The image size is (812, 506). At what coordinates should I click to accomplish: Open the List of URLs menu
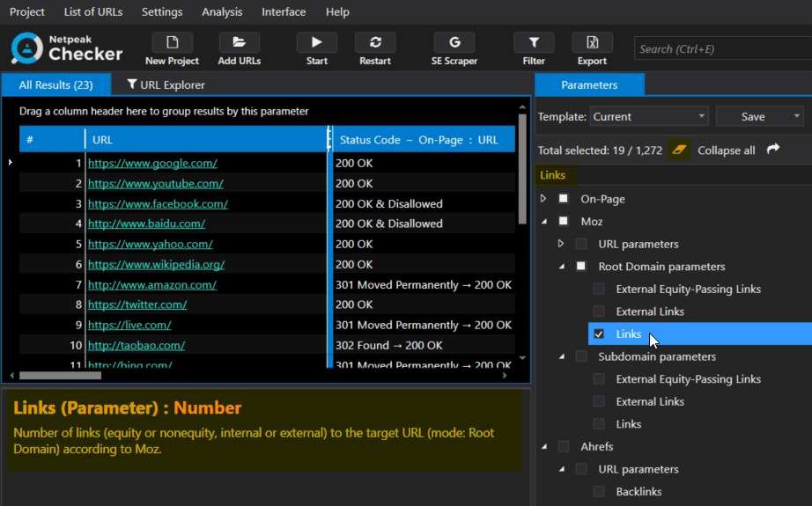pyautogui.click(x=93, y=12)
